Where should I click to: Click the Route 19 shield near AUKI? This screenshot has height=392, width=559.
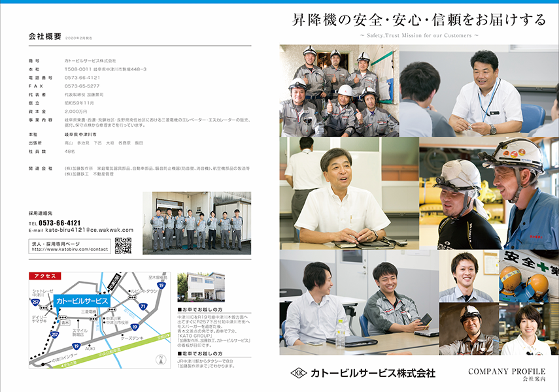coord(76,346)
